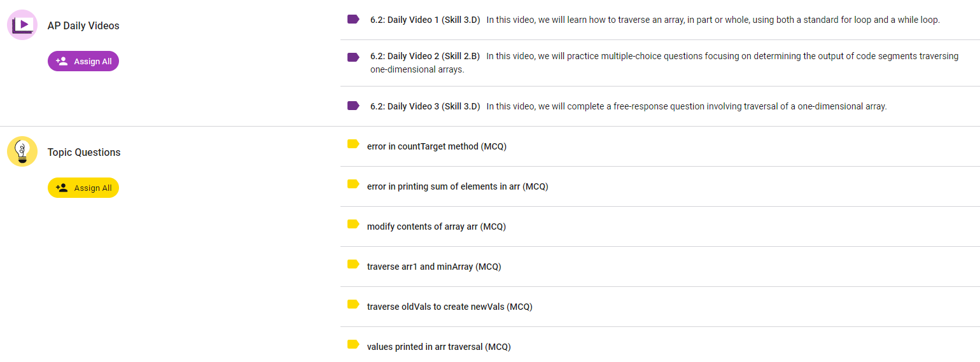The height and width of the screenshot is (362, 980).
Task: Open error in countTarget method question
Action: click(x=437, y=146)
